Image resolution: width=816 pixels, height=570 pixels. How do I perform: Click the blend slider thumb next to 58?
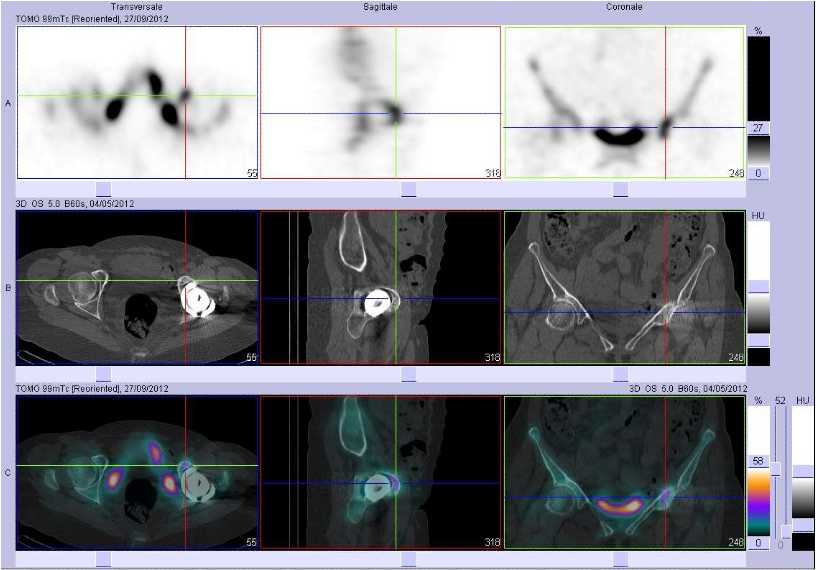[x=776, y=468]
